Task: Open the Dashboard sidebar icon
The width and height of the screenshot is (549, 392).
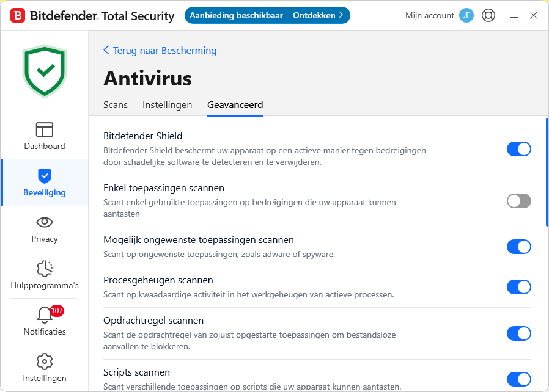Action: [x=45, y=129]
